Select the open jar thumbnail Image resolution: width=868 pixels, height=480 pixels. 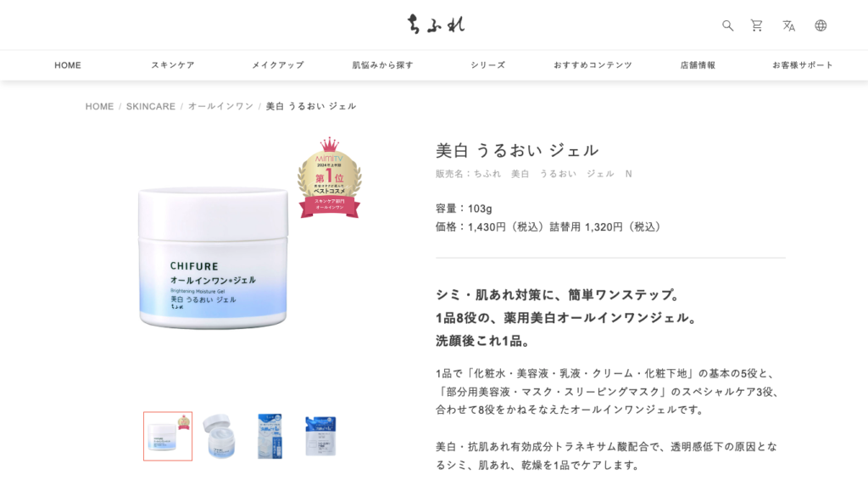(x=220, y=436)
